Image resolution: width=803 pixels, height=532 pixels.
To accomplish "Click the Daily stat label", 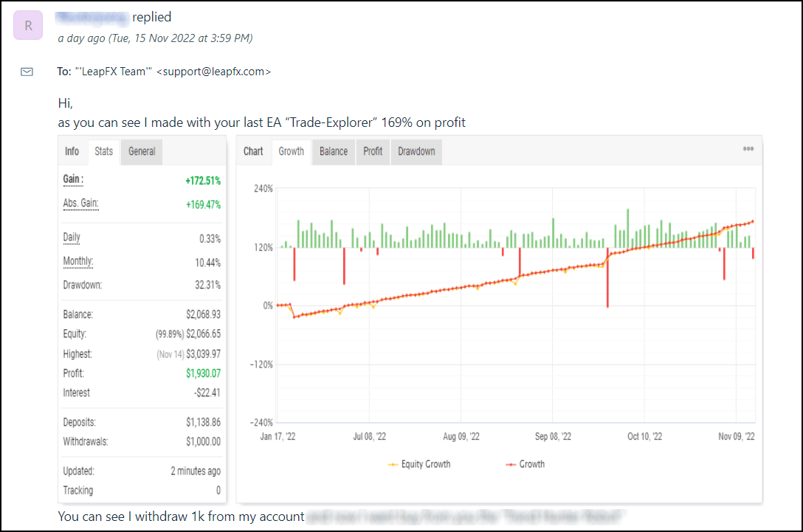I will click(x=72, y=238).
